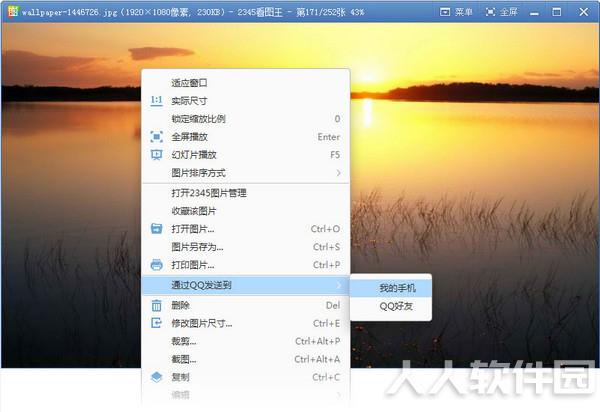Click the 1:1 actual size icon
600x412 pixels.
(157, 101)
